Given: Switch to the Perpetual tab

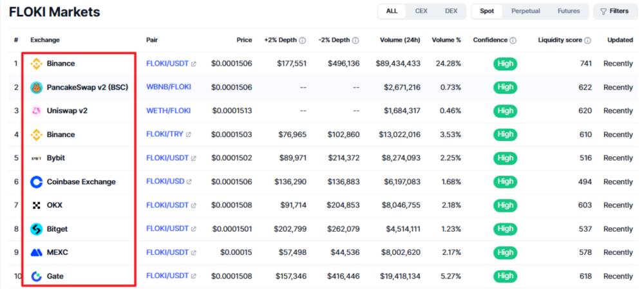Looking at the screenshot, I should tap(526, 11).
